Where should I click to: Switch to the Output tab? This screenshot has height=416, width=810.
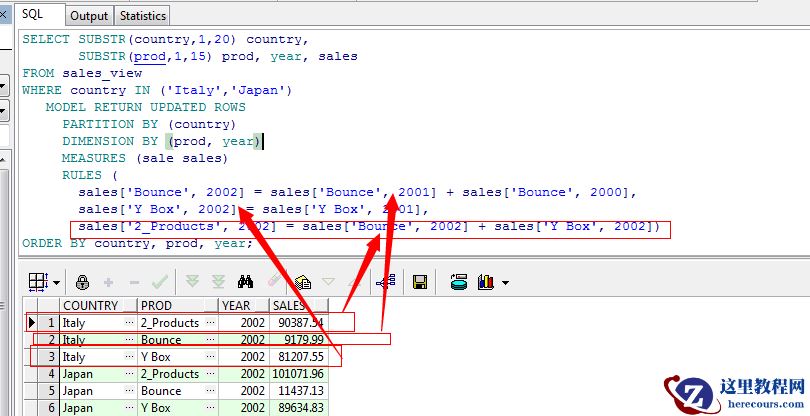coord(89,16)
